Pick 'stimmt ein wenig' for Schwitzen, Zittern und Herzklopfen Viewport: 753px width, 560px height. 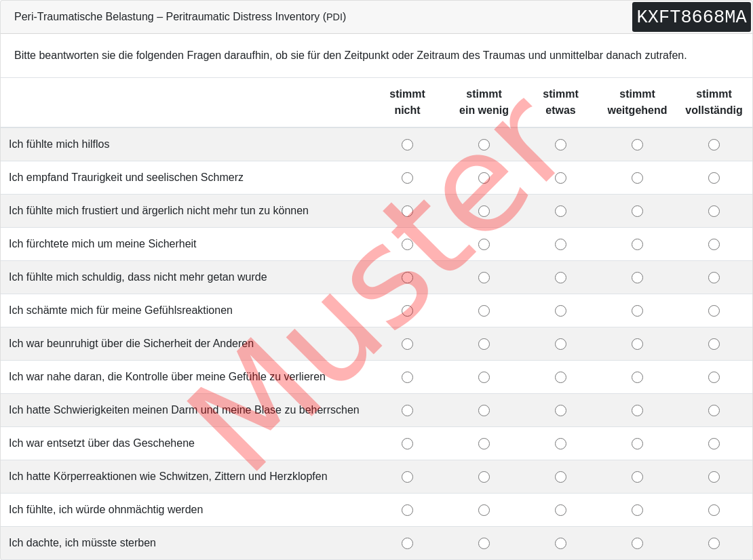(484, 477)
